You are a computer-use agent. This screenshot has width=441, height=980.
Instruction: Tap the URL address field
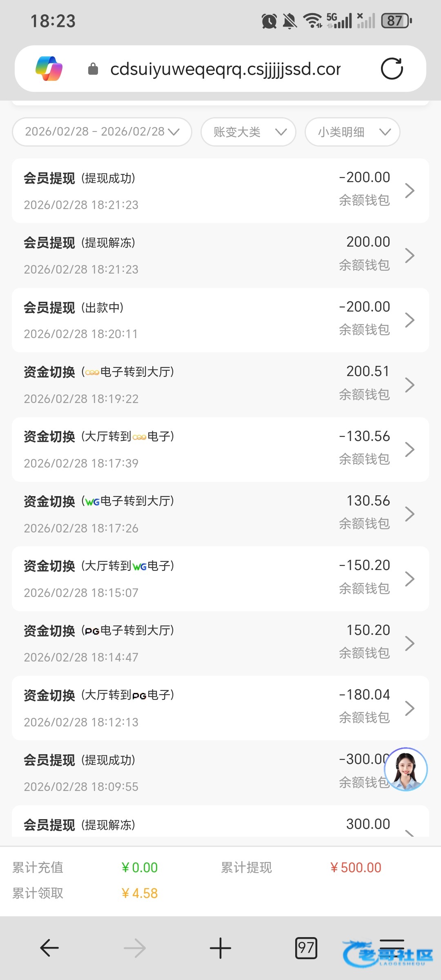pyautogui.click(x=225, y=69)
